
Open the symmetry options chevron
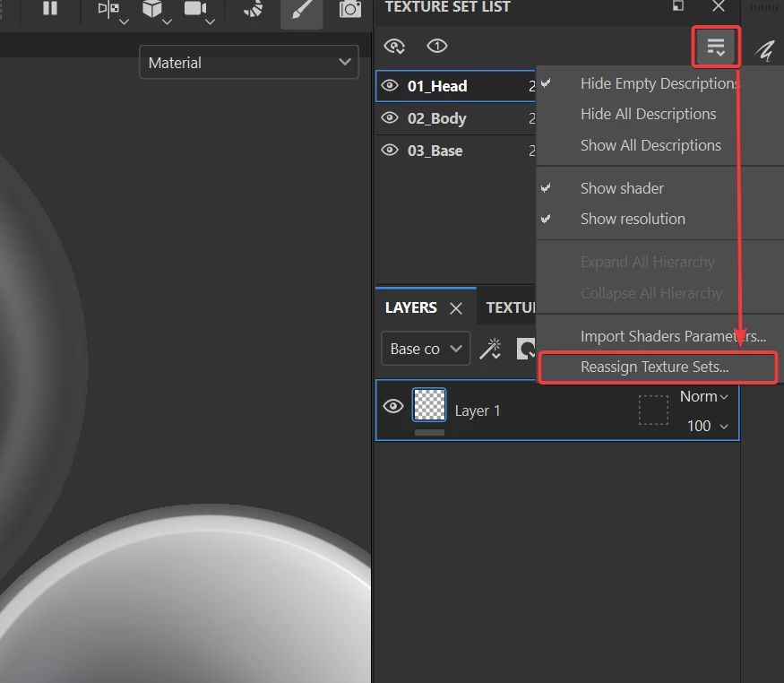(x=124, y=22)
